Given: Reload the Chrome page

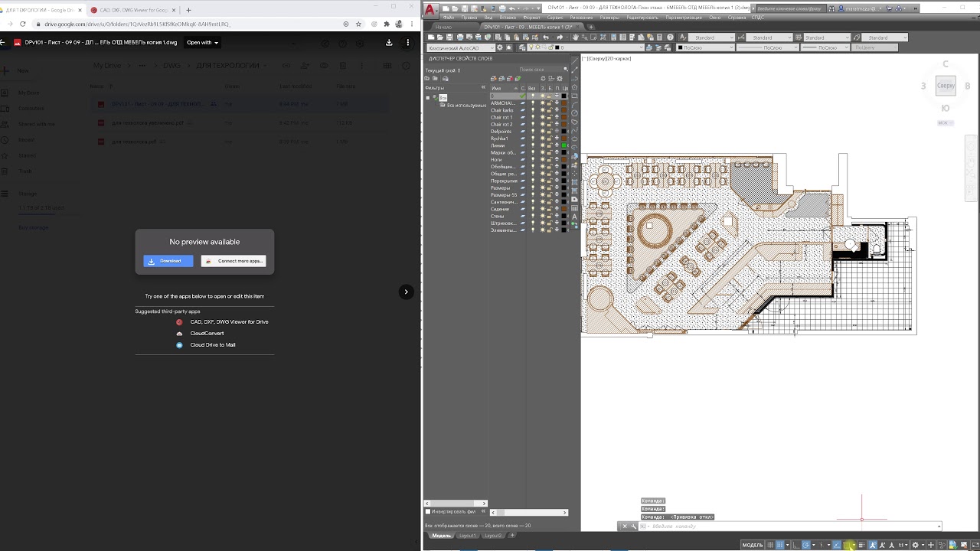Looking at the screenshot, I should [22, 24].
